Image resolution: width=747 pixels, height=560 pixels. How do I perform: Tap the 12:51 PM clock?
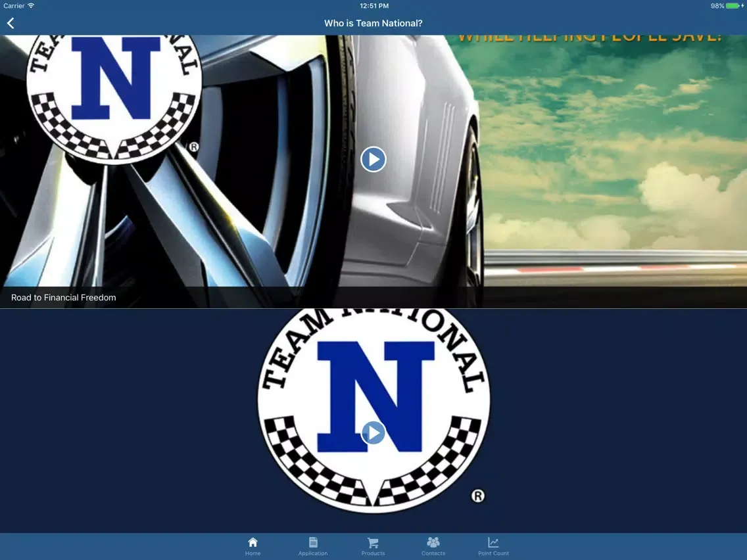tap(374, 6)
